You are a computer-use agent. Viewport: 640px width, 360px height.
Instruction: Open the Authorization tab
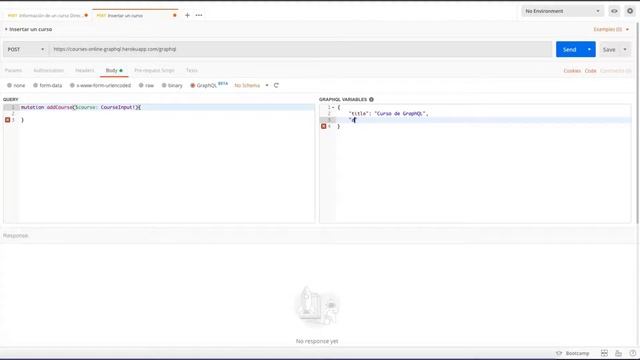(x=49, y=70)
